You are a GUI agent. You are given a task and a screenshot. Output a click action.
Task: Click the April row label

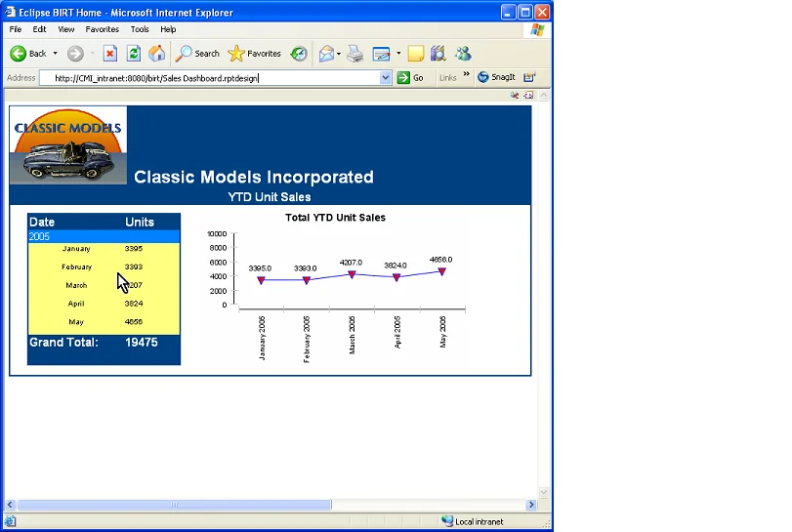click(x=76, y=304)
